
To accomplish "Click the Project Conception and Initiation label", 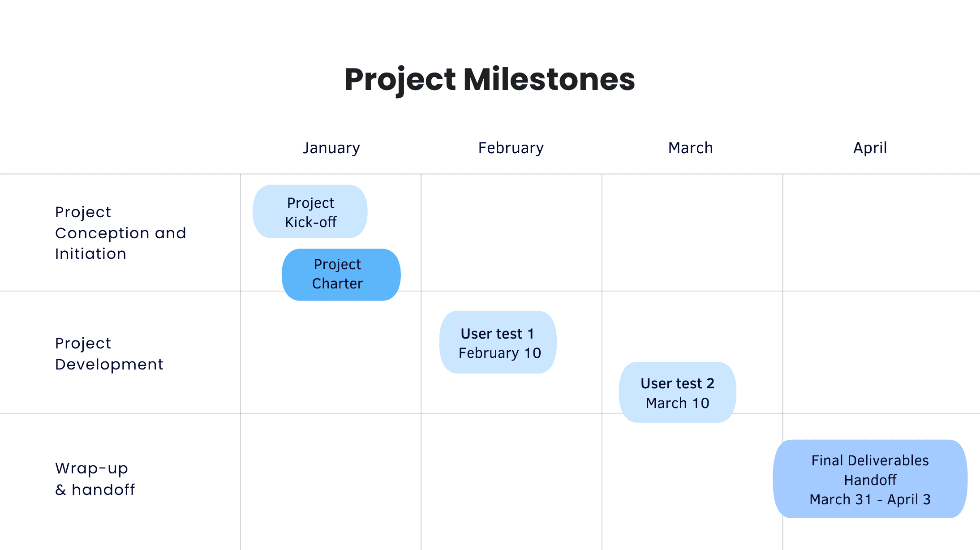I will 120,233.
